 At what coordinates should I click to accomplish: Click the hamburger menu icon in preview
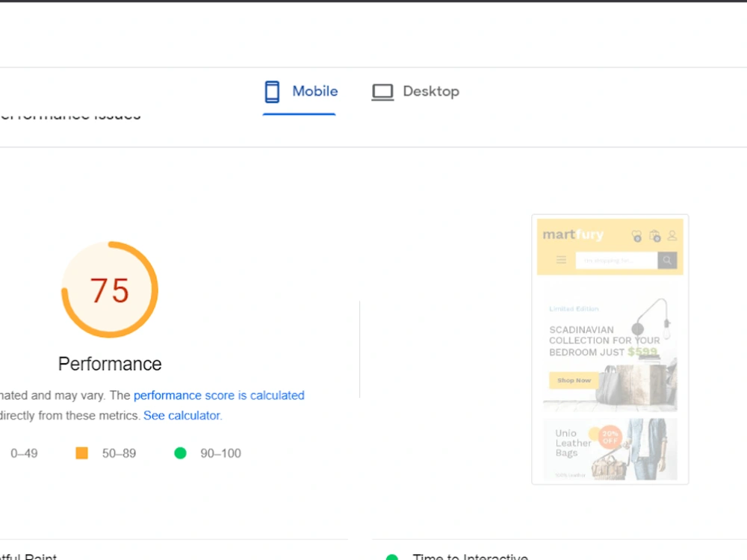pos(561,260)
